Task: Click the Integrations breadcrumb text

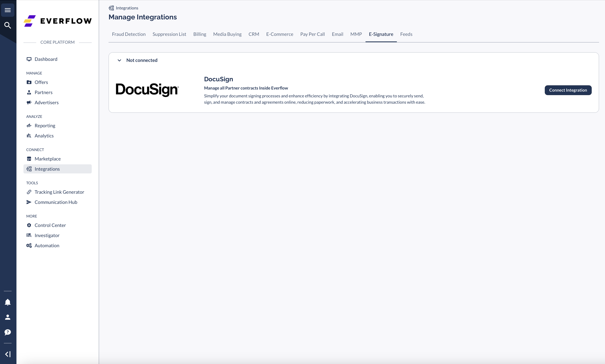Action: (127, 8)
